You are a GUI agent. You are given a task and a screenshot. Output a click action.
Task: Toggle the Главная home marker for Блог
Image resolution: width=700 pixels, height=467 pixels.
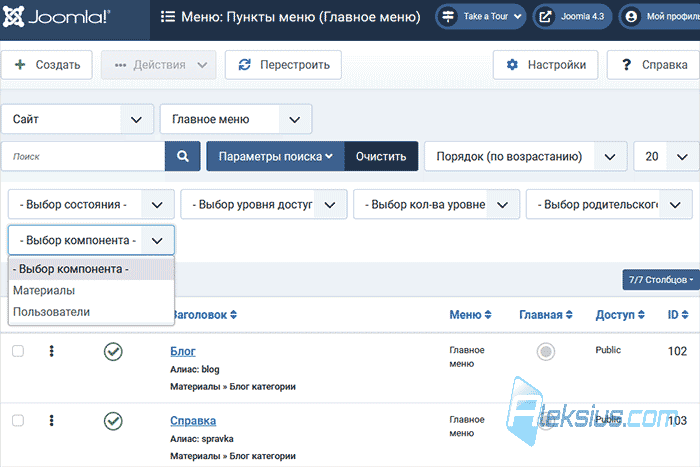tap(546, 351)
